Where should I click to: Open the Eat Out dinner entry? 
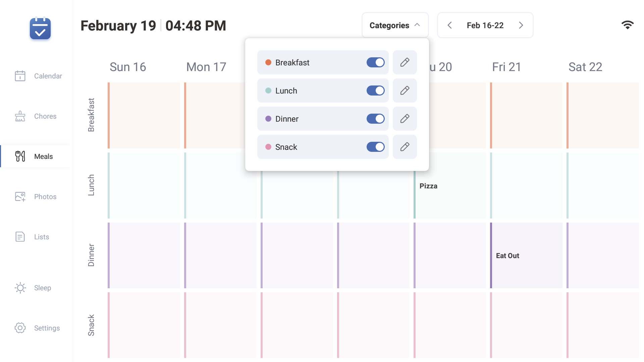[x=507, y=256]
